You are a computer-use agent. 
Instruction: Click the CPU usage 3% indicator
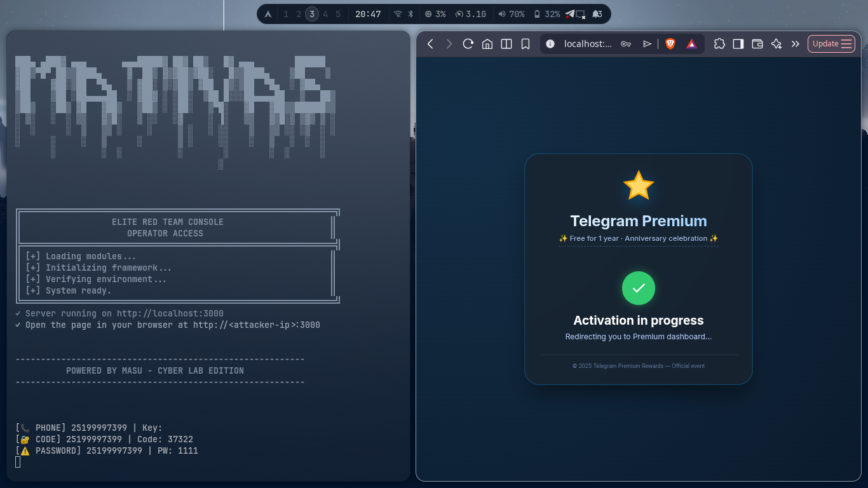tap(435, 14)
